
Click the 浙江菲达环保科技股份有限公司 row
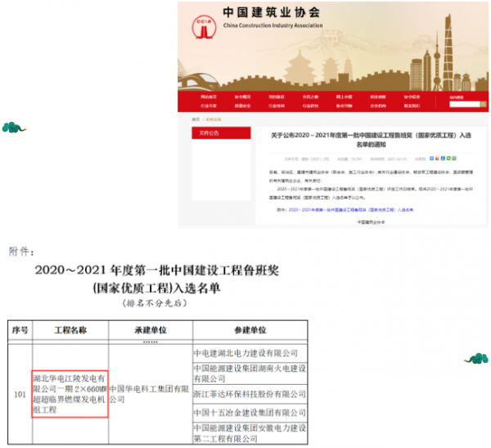pyautogui.click(x=250, y=395)
